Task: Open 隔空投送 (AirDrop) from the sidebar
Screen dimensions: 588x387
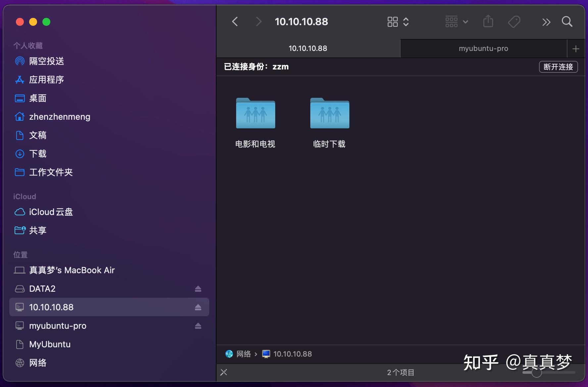Action: 47,61
